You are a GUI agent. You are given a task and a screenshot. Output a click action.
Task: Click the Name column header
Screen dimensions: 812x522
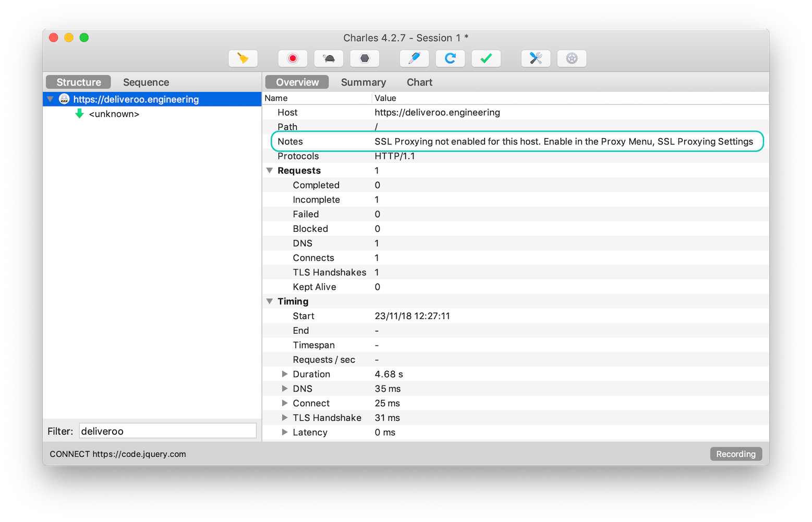coord(317,98)
